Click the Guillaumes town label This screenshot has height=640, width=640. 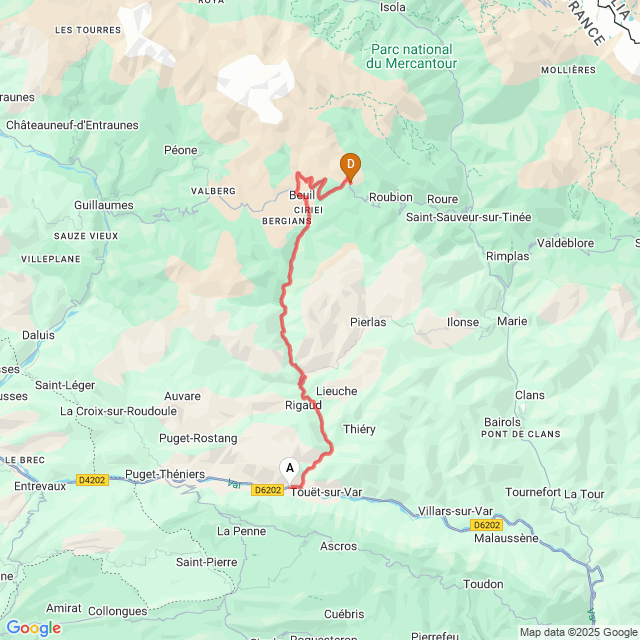pyautogui.click(x=104, y=205)
